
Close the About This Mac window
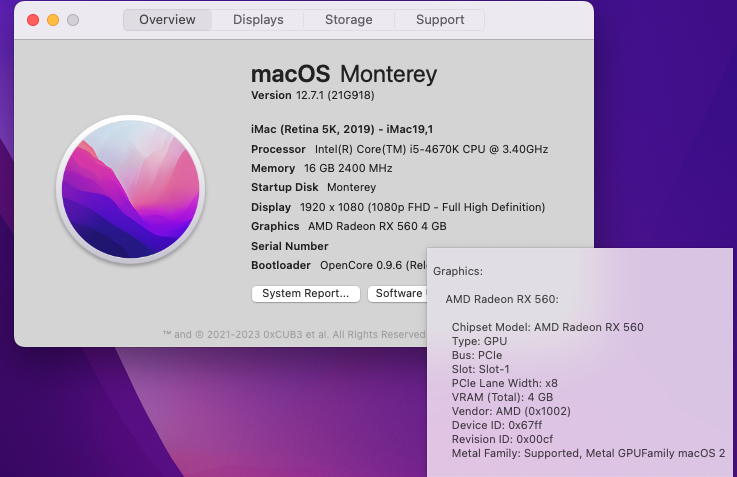point(33,20)
